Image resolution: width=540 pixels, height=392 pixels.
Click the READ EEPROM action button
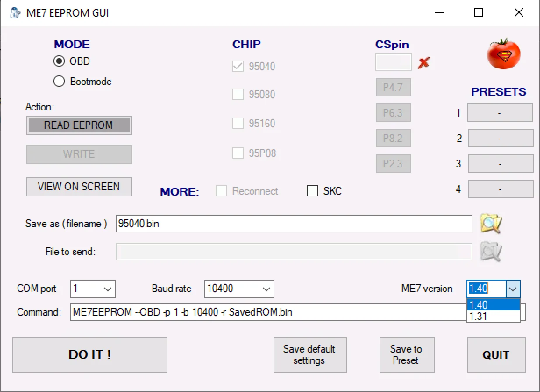pyautogui.click(x=79, y=125)
